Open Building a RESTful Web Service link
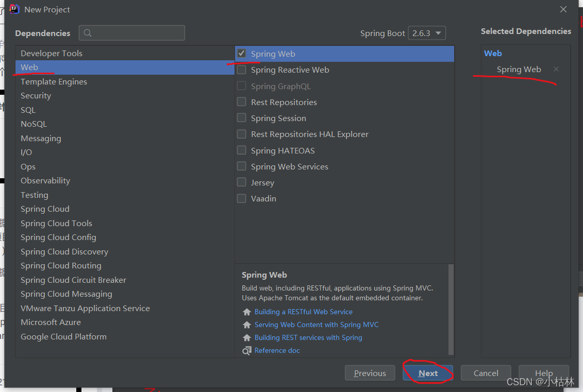Viewport: 583px width, 392px height. coord(304,312)
